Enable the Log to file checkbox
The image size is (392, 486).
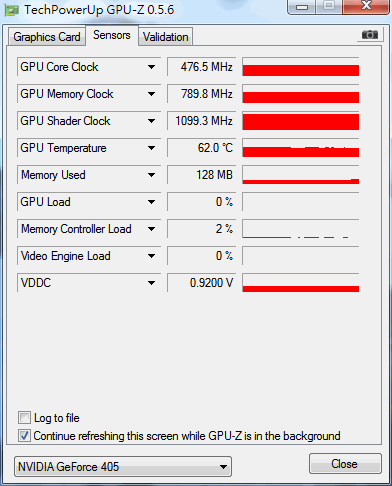pyautogui.click(x=24, y=418)
